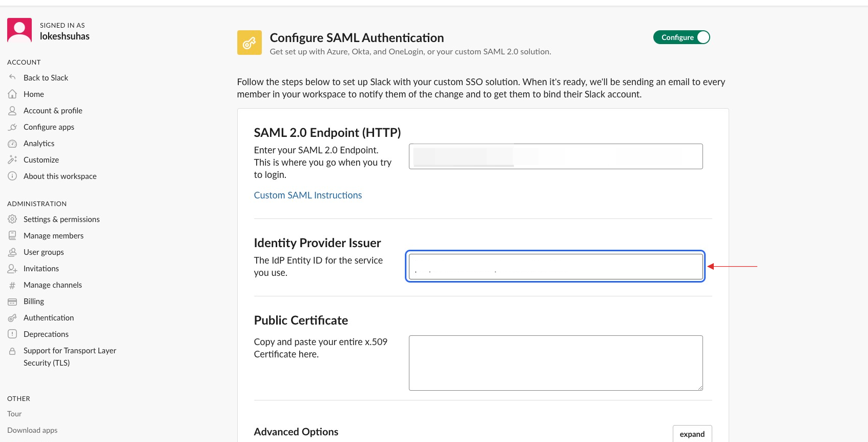
Task: Click the Billing card icon
Action: [x=12, y=302]
